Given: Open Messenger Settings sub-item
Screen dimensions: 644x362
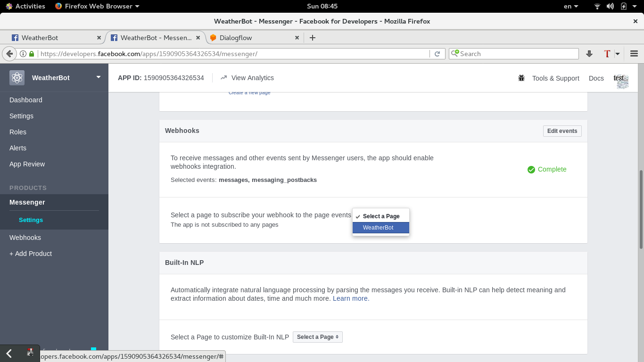Looking at the screenshot, I should point(31,220).
